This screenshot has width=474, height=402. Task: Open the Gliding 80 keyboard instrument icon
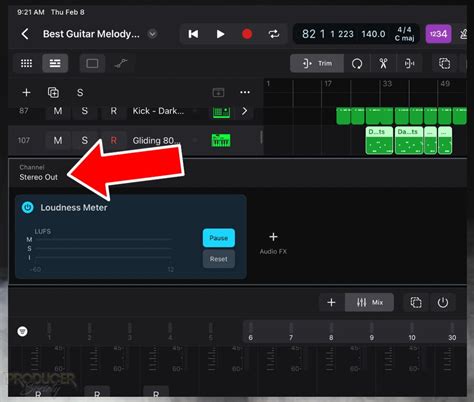pyautogui.click(x=221, y=140)
